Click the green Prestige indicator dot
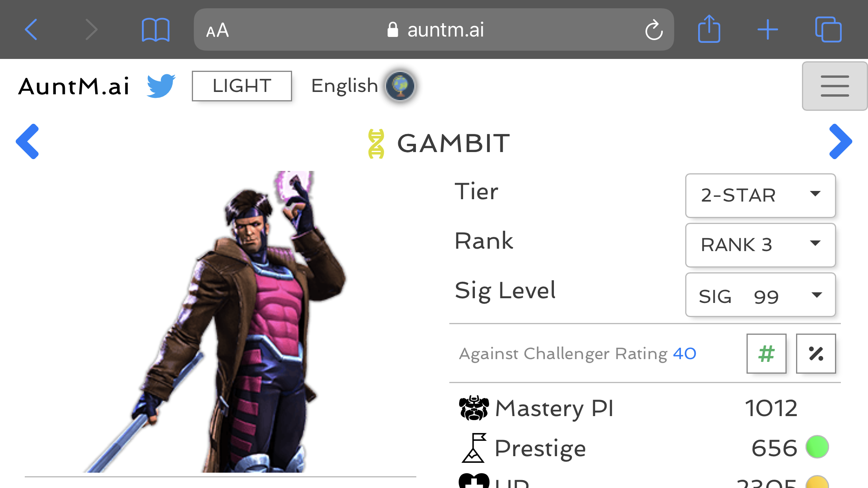The width and height of the screenshot is (868, 488). (817, 447)
